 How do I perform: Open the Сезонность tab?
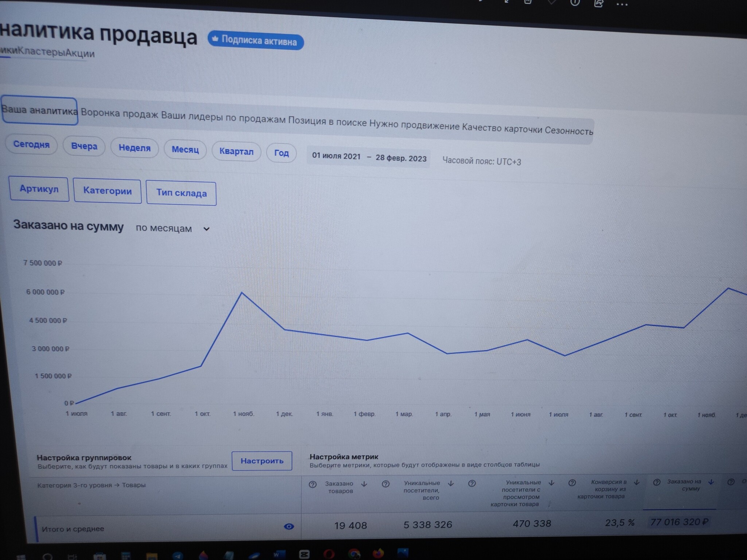569,131
